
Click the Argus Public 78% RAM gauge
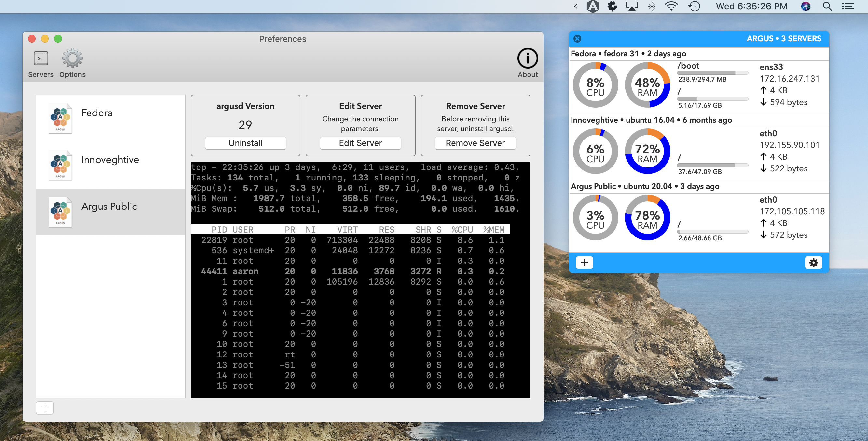click(647, 218)
